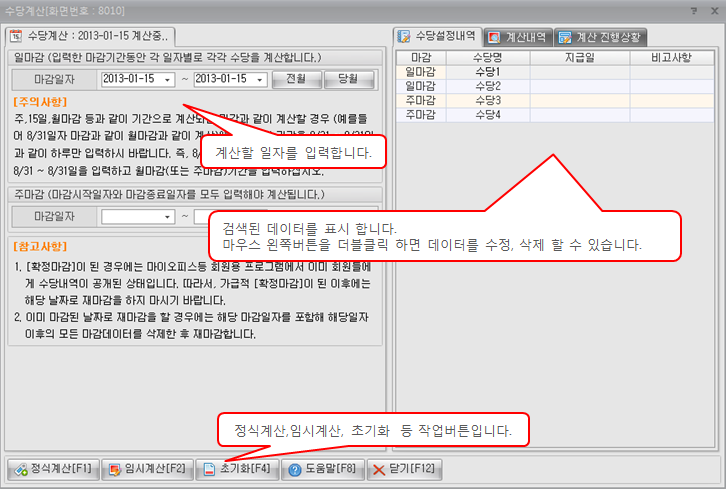Click the 초기화 document icon
The width and height of the screenshot is (726, 489).
point(210,470)
